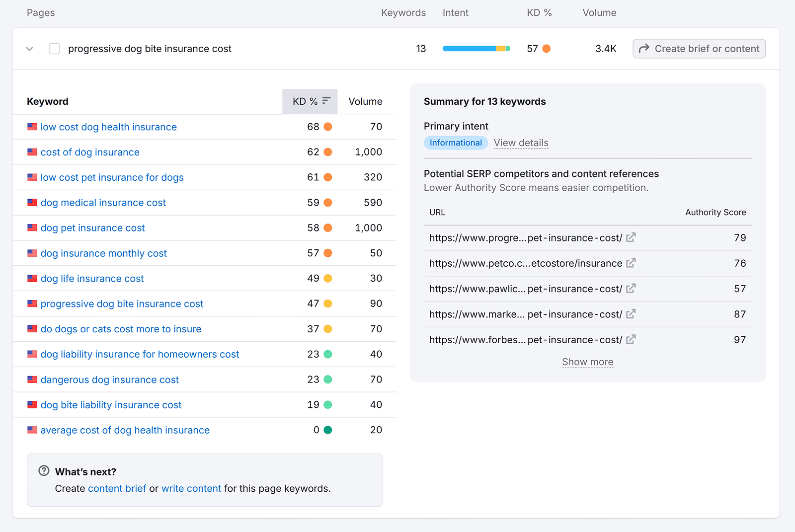Open external link beside the progressive URL
This screenshot has height=532, width=795.
click(631, 237)
